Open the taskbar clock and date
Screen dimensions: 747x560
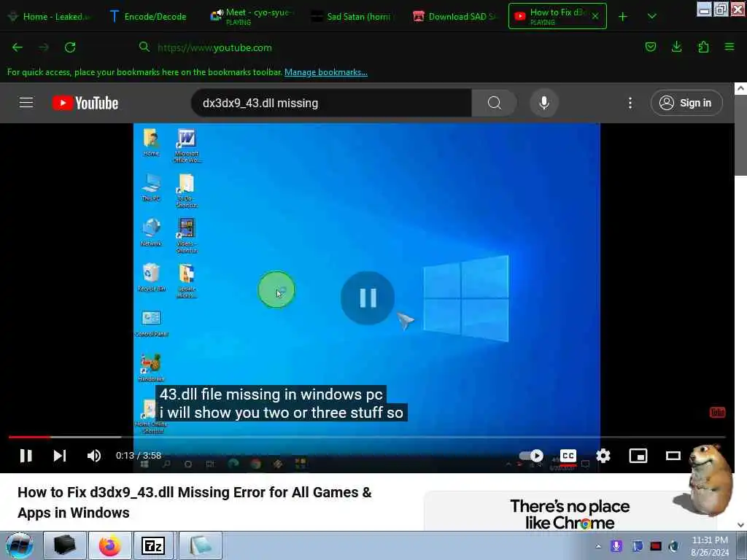[710, 546]
